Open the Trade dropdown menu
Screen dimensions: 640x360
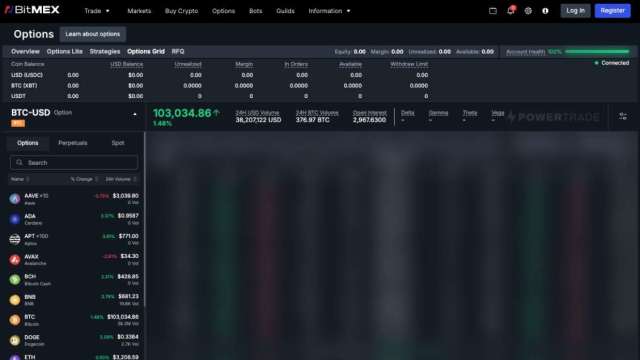(x=97, y=11)
